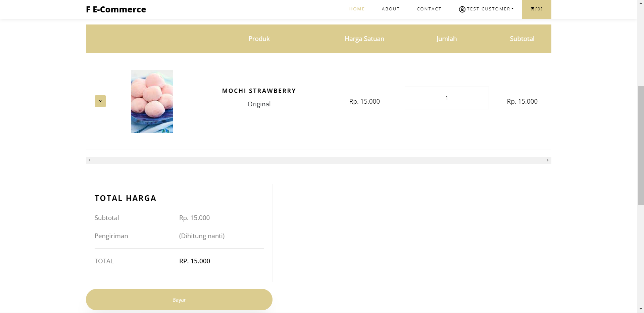Click the Harga Satuan column header

click(364, 39)
